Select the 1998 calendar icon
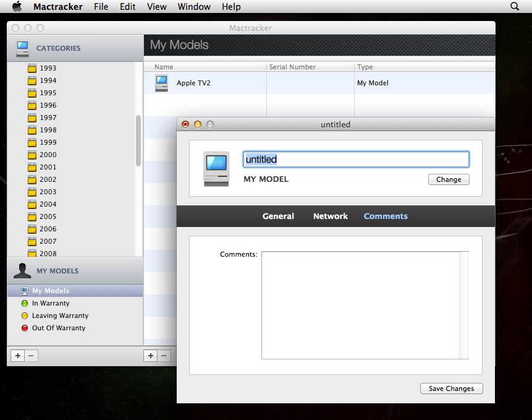The width and height of the screenshot is (532, 420). (x=32, y=130)
